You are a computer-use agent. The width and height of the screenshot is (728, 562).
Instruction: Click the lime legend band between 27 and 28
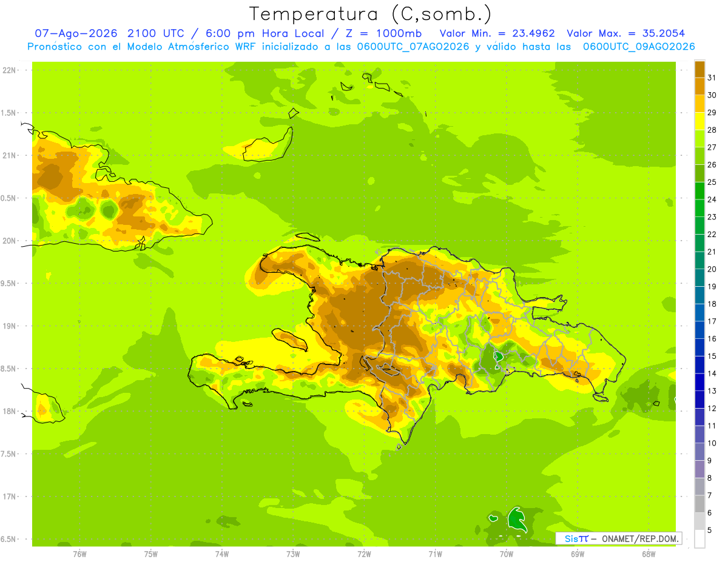pos(699,138)
